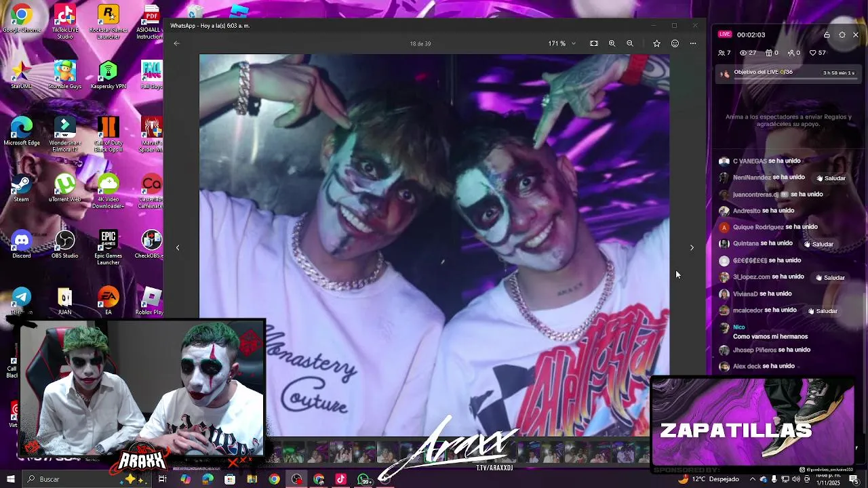Image resolution: width=868 pixels, height=488 pixels.
Task: Open the TikTok LIVE panel settings icon
Action: pos(842,35)
